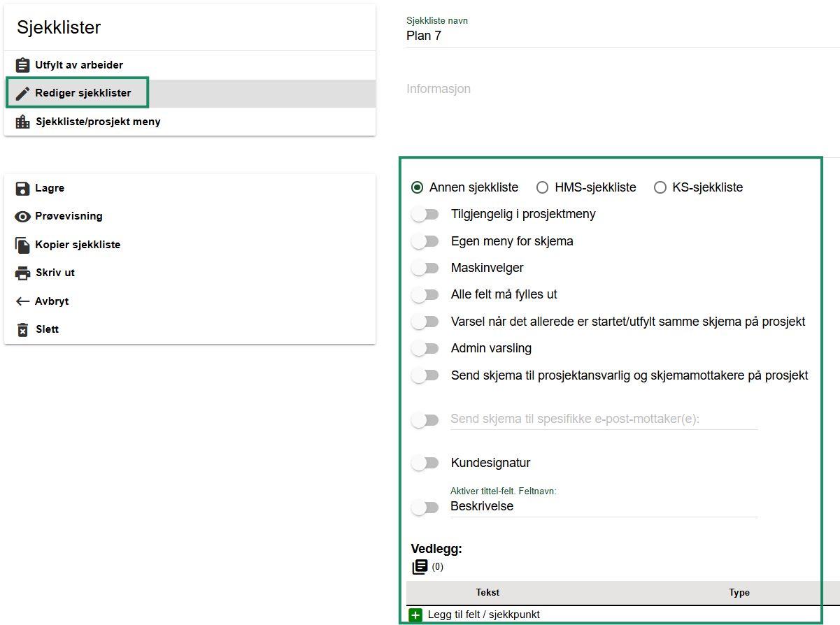Click the Kopier sjekkliste copy icon

click(x=22, y=245)
